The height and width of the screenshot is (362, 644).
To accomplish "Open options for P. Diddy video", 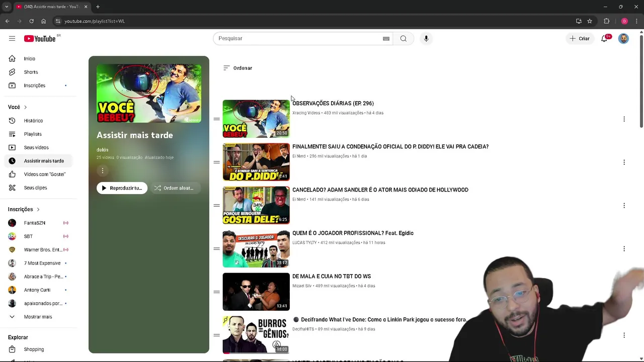I will click(x=624, y=162).
